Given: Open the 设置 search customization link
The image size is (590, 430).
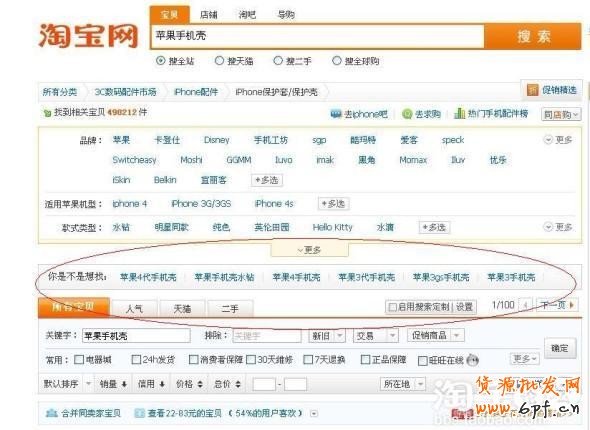Looking at the screenshot, I should coord(464,307).
